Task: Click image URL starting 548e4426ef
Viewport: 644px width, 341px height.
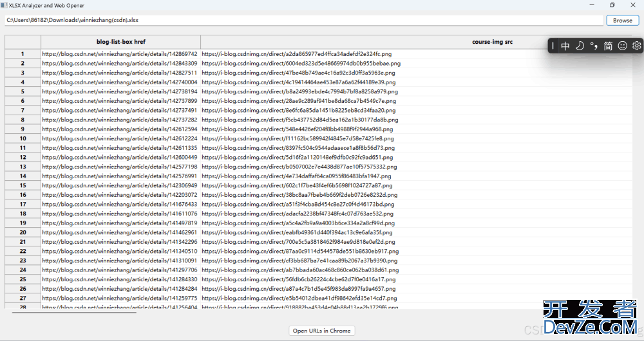Action: 298,129
